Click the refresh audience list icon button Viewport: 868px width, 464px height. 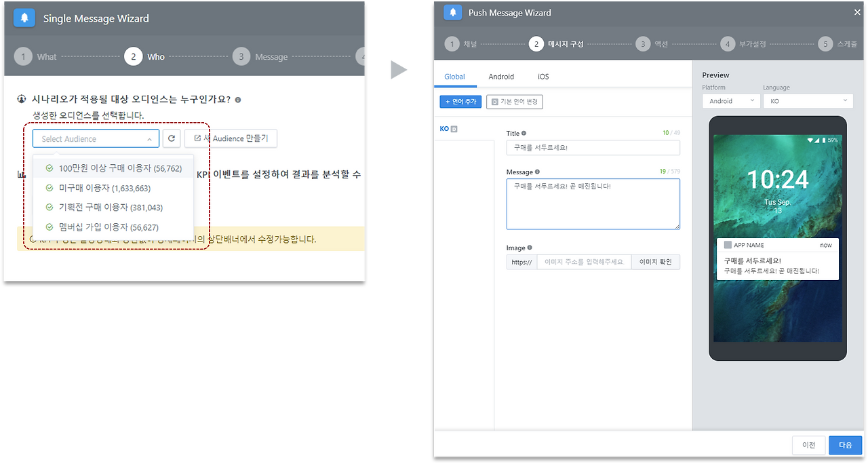[x=172, y=138]
